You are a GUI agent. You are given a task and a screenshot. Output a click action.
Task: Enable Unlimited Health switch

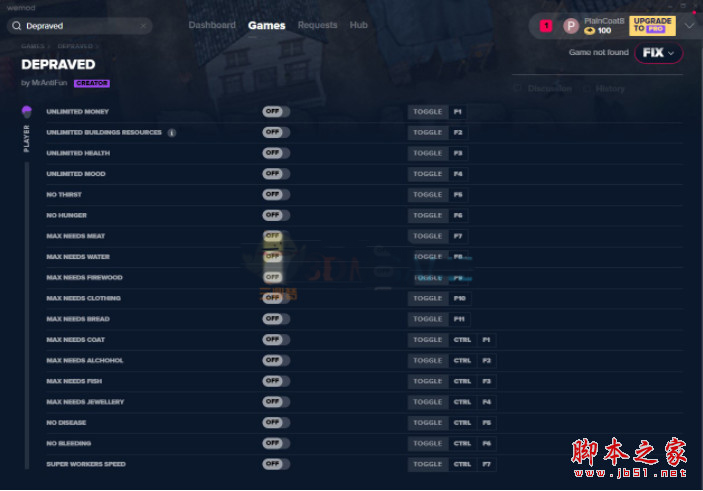pos(276,153)
